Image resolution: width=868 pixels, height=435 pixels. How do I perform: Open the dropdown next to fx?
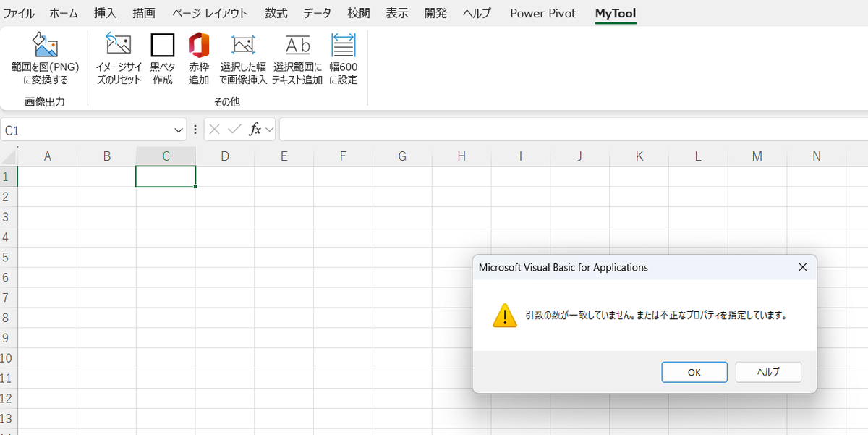point(269,130)
